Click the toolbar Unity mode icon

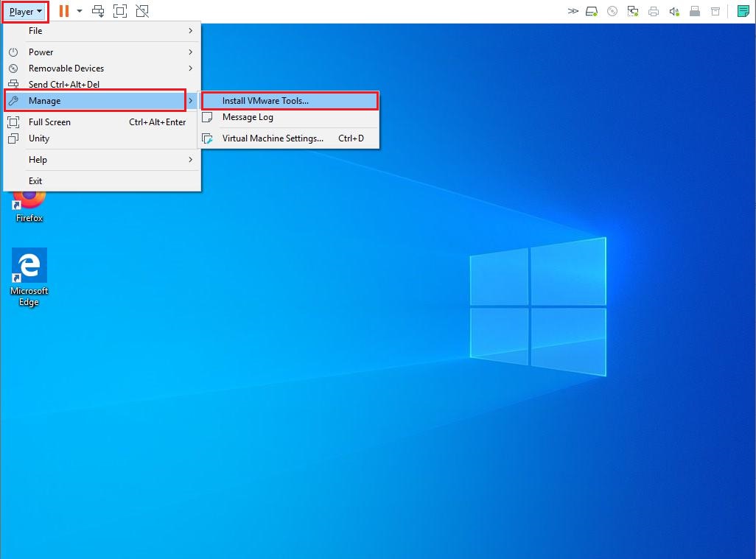pyautogui.click(x=142, y=11)
